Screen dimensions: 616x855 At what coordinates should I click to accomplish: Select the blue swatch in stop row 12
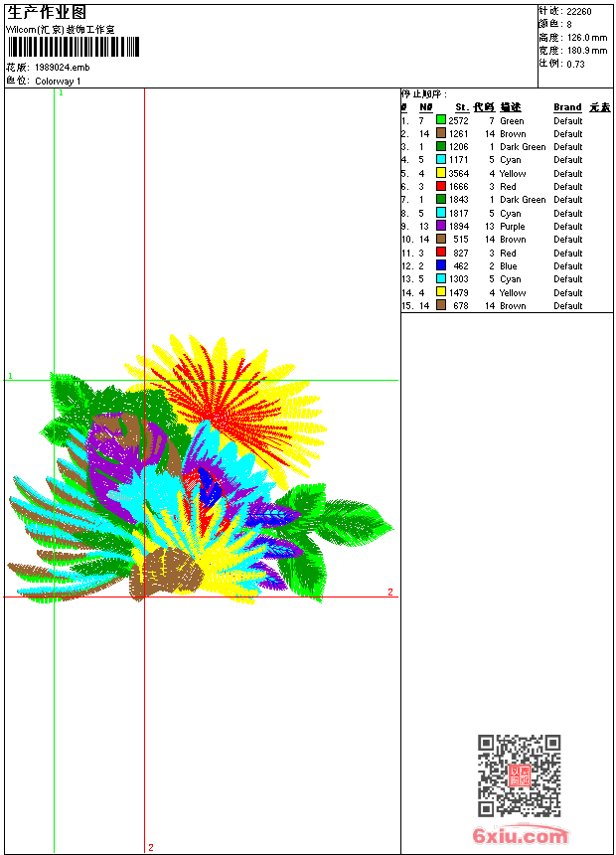(441, 265)
